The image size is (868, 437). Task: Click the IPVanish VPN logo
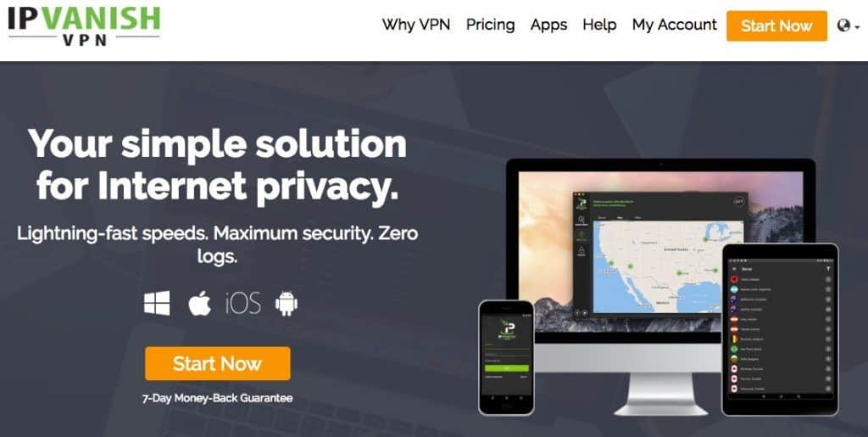point(84,25)
